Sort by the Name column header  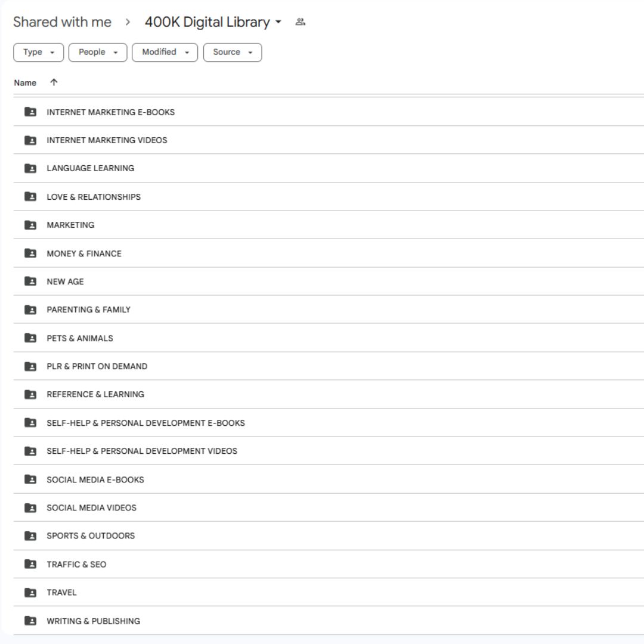(x=25, y=82)
